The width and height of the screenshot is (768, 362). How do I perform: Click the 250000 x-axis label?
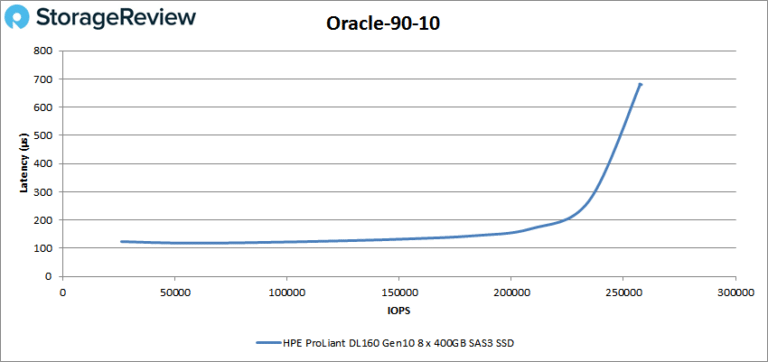pos(623,293)
